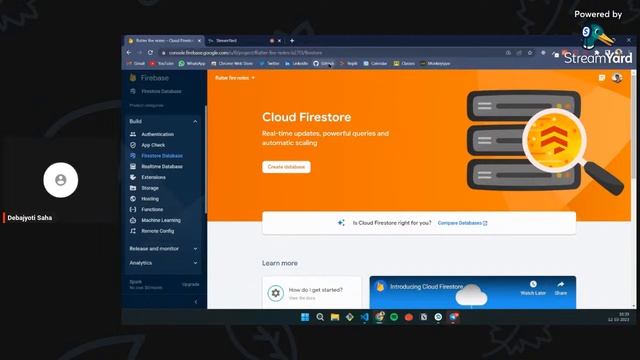Viewport: 640px width, 360px height.
Task: Open Functions from sidebar
Action: [152, 209]
